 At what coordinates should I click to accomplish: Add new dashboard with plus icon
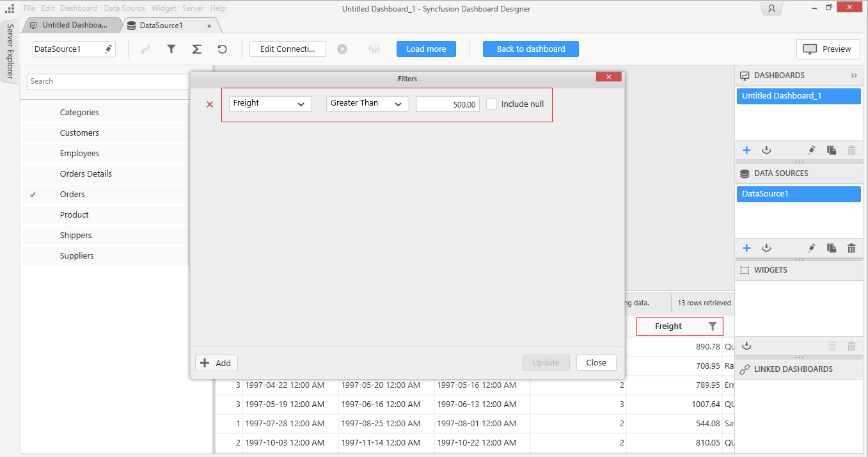[746, 150]
